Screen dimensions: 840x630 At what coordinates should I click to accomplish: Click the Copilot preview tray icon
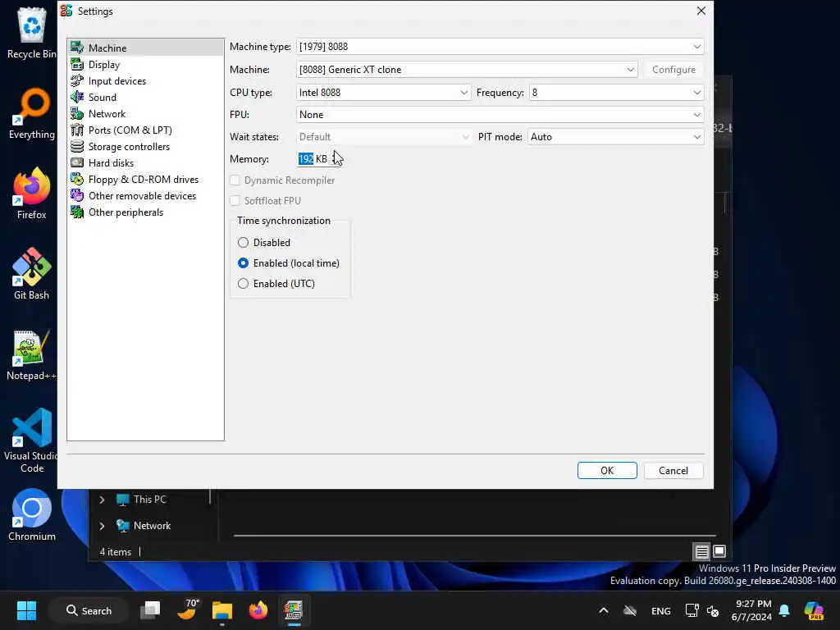click(x=814, y=610)
